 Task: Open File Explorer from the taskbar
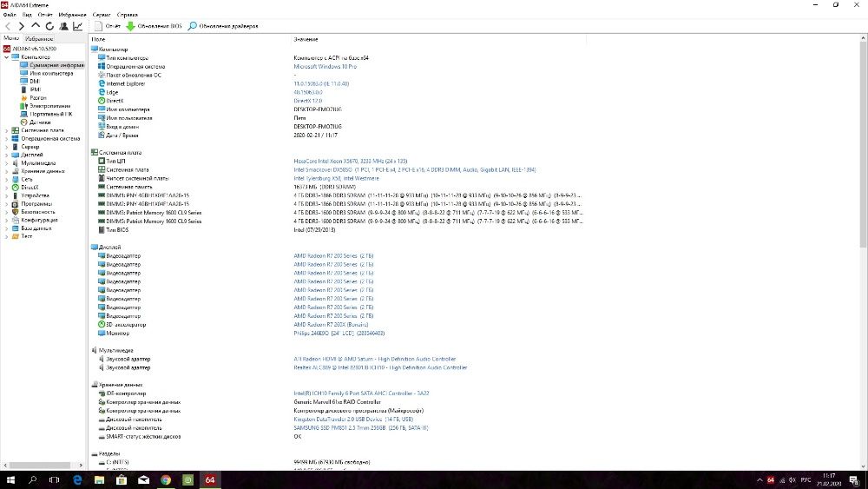click(x=99, y=480)
